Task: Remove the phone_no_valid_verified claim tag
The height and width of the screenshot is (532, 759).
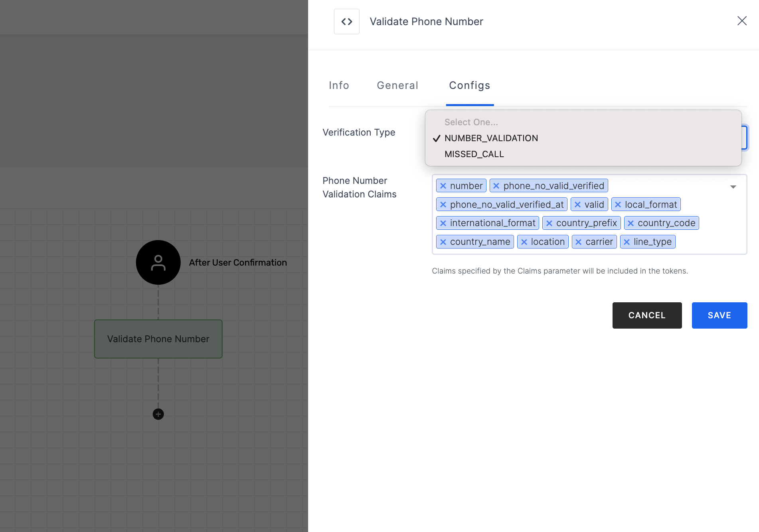Action: point(496,186)
